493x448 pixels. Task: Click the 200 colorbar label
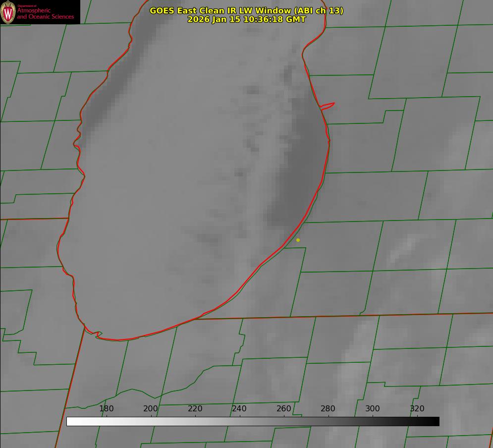point(151,408)
